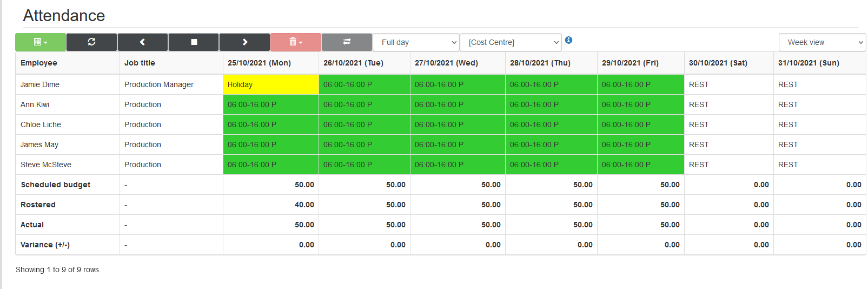Select Jamie Dime's yellow Holiday cell

[x=271, y=84]
